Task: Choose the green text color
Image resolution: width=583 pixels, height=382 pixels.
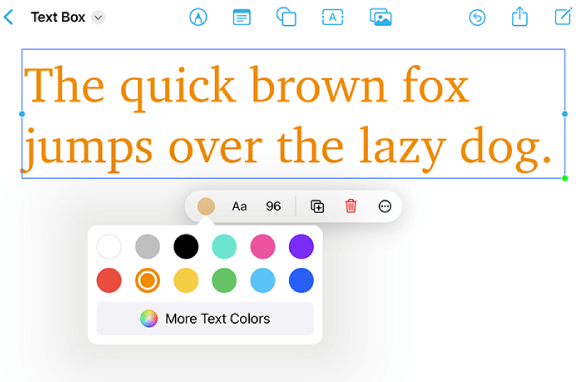Action: tap(224, 280)
